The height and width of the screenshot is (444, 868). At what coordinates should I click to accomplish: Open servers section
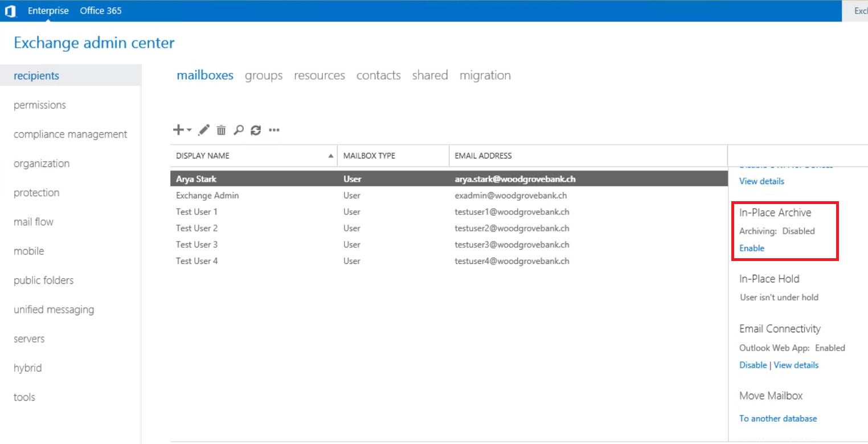click(x=29, y=339)
